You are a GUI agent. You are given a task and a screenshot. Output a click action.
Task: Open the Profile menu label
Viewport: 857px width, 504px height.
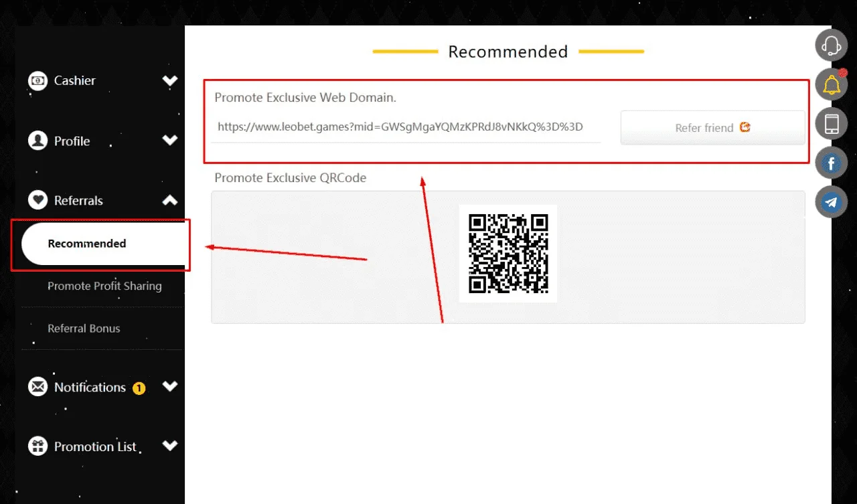(x=72, y=141)
